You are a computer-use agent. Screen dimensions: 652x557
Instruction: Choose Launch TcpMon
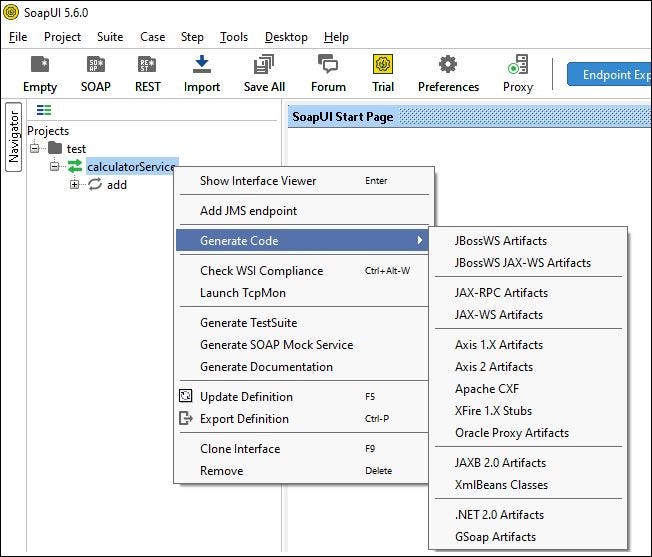304,293
